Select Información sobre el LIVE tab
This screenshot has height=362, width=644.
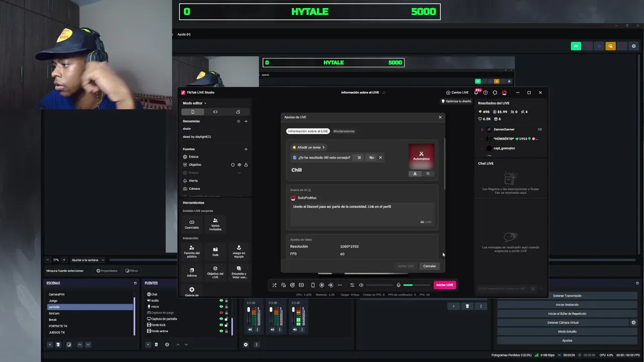(x=308, y=131)
